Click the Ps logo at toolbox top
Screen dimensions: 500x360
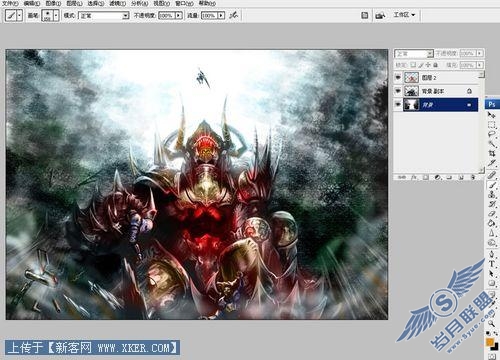point(492,104)
